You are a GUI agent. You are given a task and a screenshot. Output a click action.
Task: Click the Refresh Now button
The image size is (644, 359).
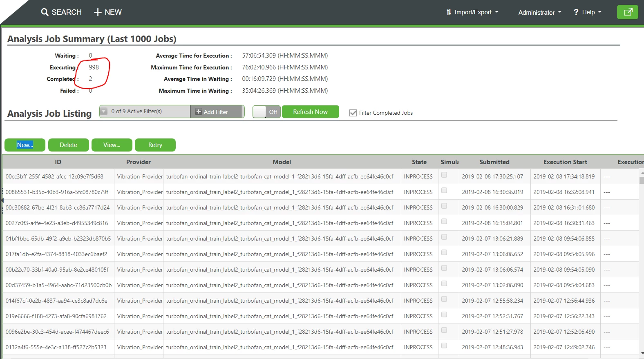(310, 112)
